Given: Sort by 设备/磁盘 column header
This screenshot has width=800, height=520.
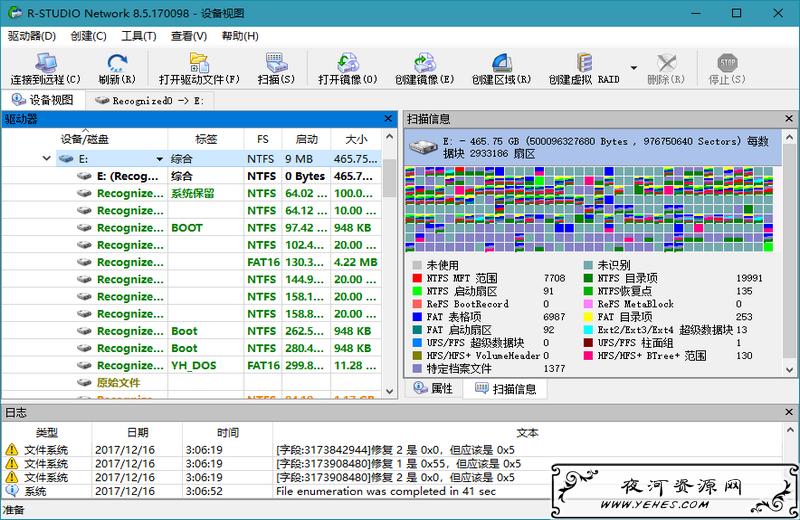Looking at the screenshot, I should [x=85, y=139].
